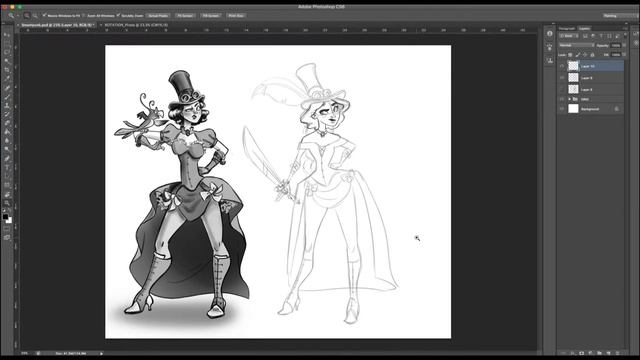Toggle Resize Windows to Fit checkbox
The height and width of the screenshot is (360, 640).
click(44, 15)
